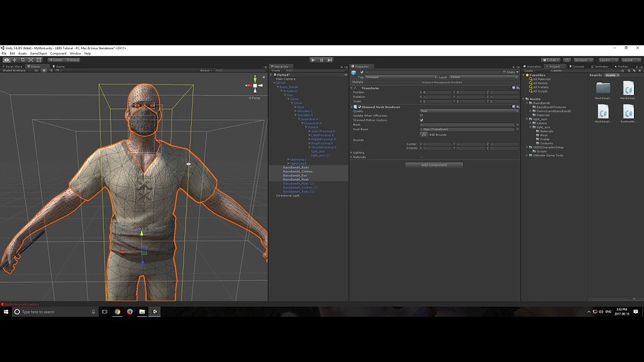644x362 pixels.
Task: Click the Root Bone object picker circle
Action: click(x=518, y=129)
